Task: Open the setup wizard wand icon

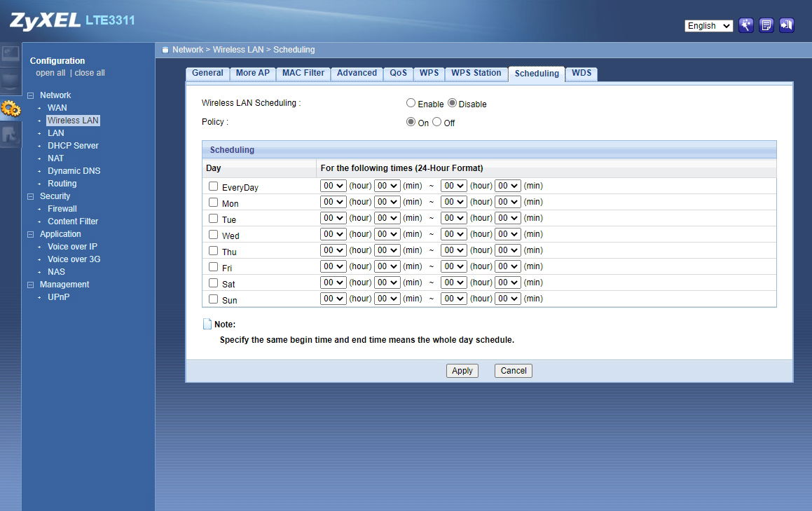Action: point(746,25)
